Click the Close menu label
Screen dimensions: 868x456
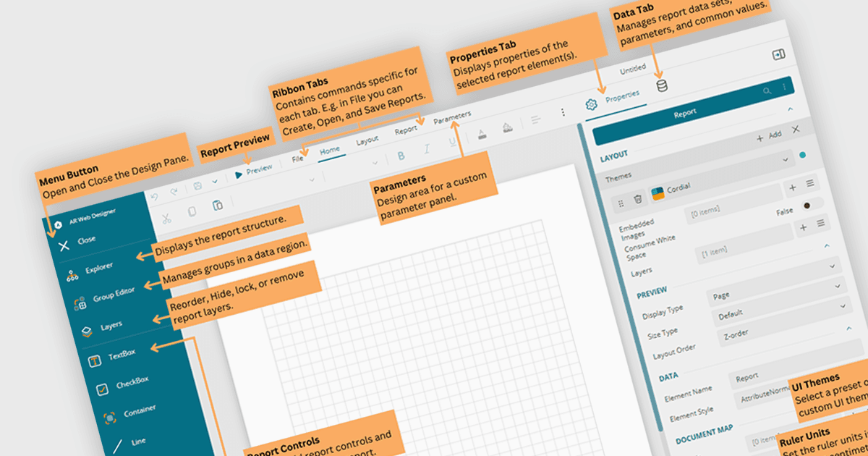pos(86,240)
